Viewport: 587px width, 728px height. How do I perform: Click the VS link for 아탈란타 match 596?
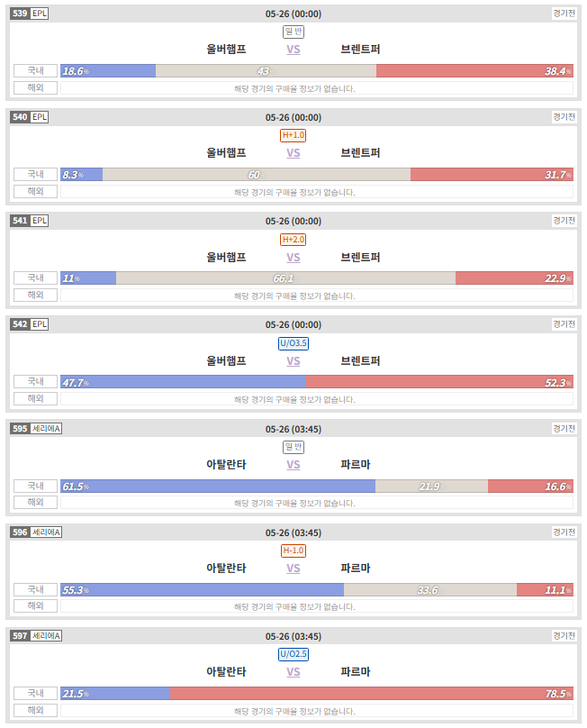(293, 569)
